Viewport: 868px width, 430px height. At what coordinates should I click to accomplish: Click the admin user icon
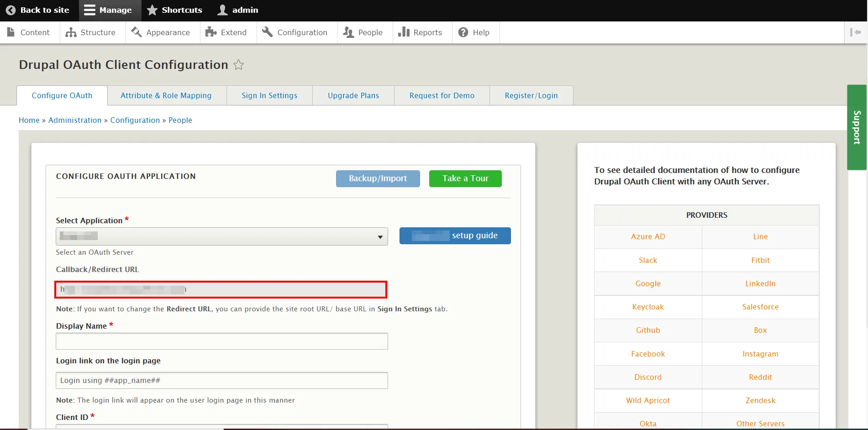coord(222,10)
